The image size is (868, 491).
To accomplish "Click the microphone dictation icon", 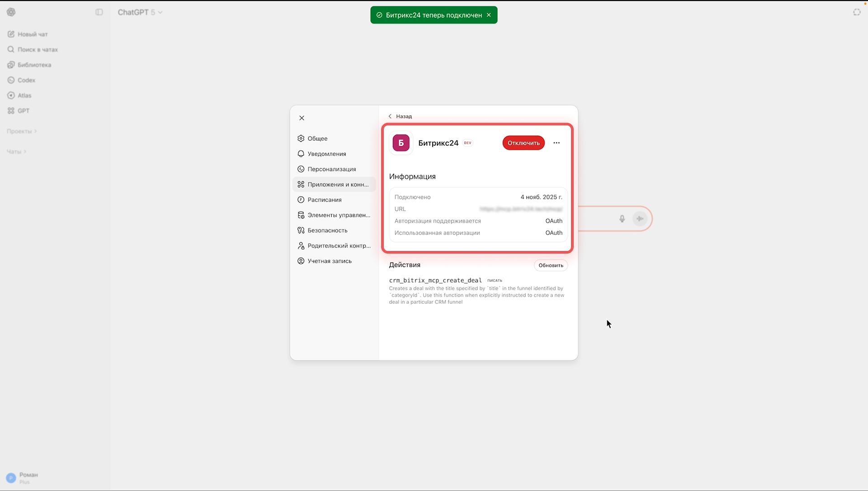I will point(622,219).
